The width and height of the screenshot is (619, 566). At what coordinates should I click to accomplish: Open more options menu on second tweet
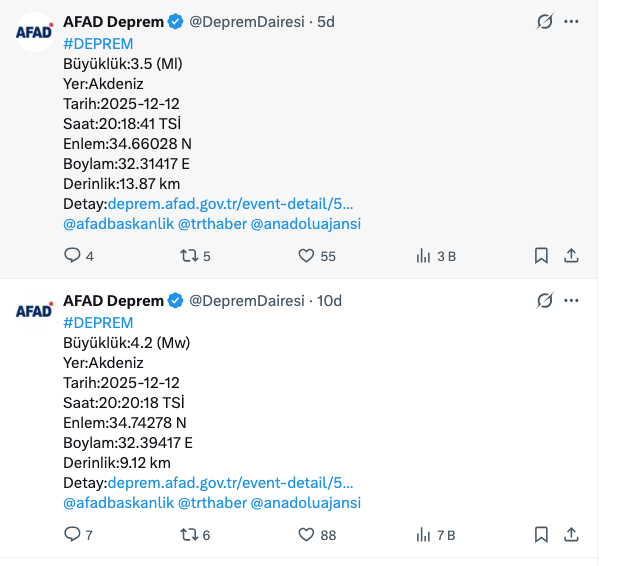point(571,301)
